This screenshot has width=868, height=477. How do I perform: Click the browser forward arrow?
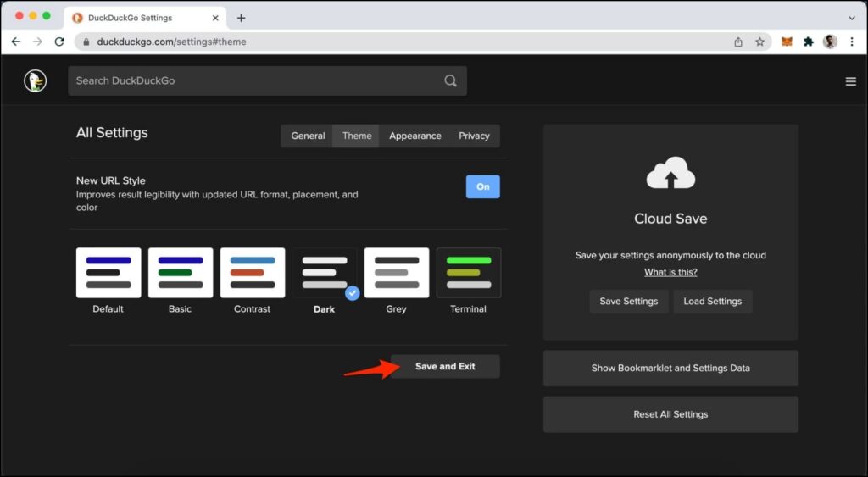coord(37,42)
